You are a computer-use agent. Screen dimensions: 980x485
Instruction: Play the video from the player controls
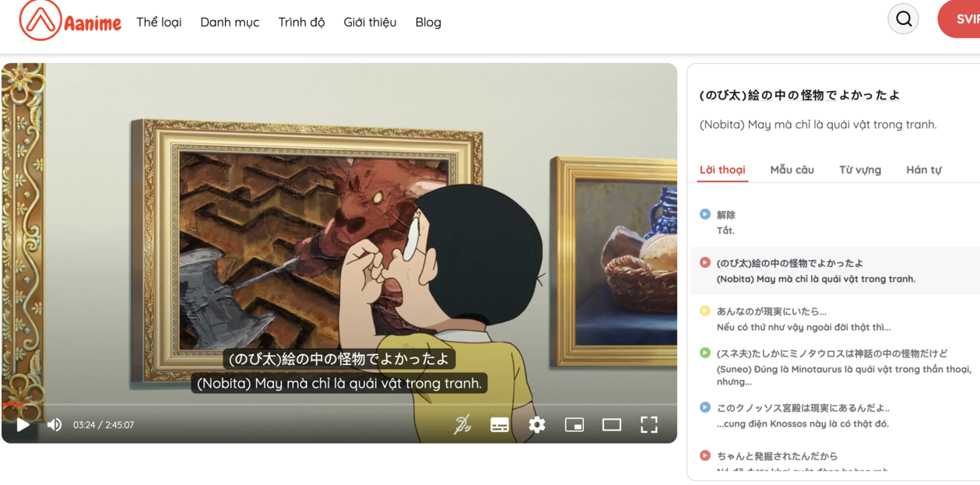[x=23, y=424]
